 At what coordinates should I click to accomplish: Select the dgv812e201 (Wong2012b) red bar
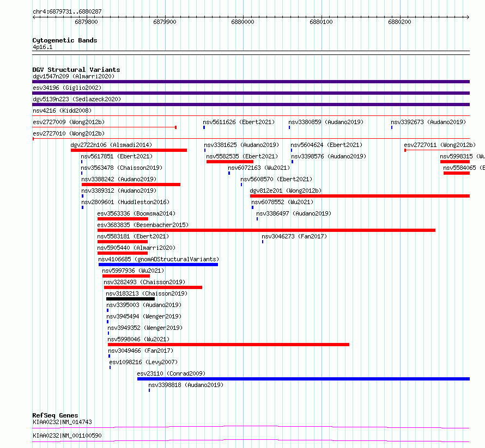tap(360, 196)
